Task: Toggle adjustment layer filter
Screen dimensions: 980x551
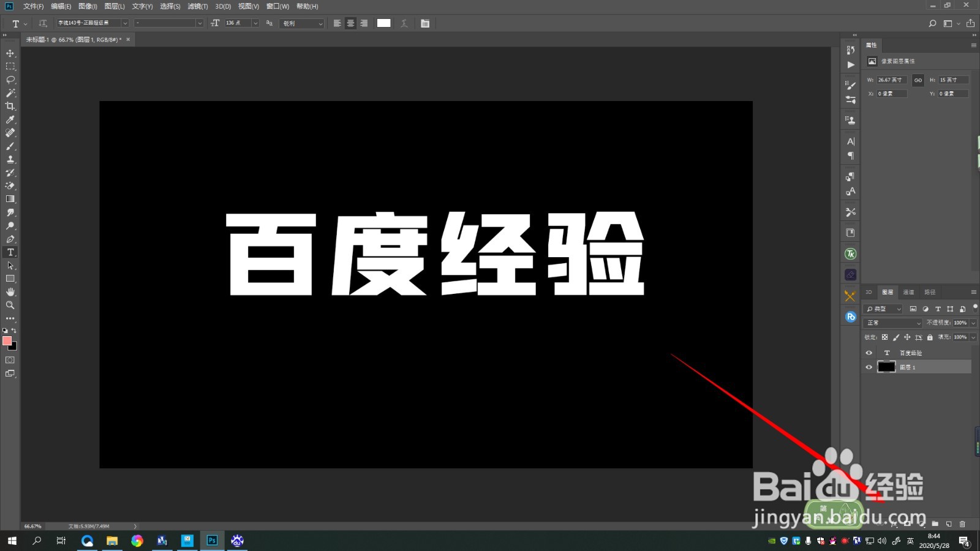Action: [925, 309]
